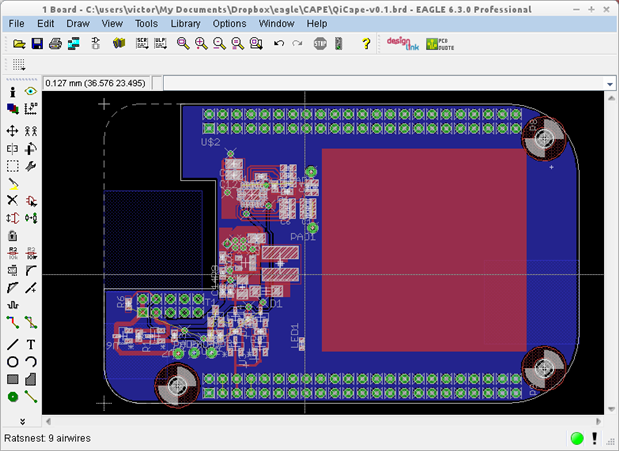
Task: Click the Save floppy disk icon
Action: tap(37, 43)
